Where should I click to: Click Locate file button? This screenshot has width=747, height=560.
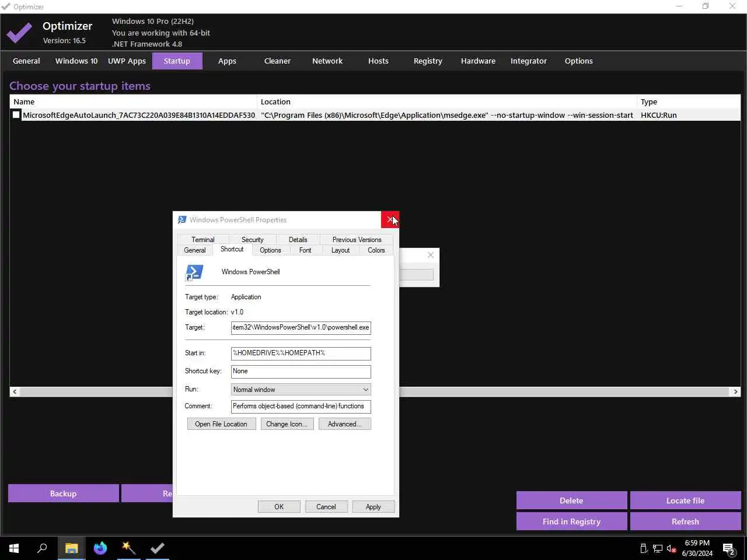(x=685, y=501)
